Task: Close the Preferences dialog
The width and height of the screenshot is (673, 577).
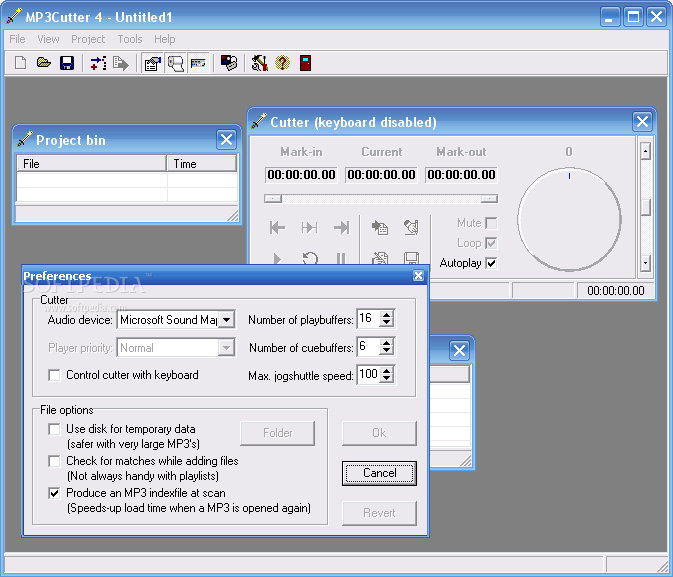Action: coord(418,276)
